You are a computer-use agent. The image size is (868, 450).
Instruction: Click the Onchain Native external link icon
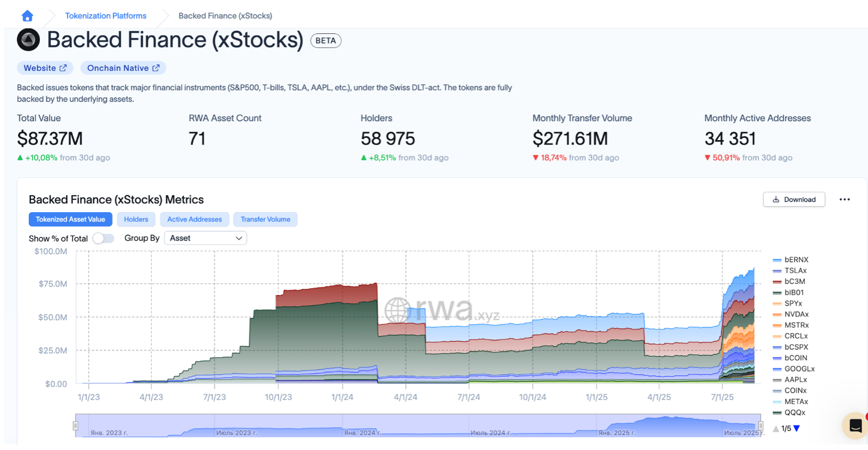pos(156,68)
